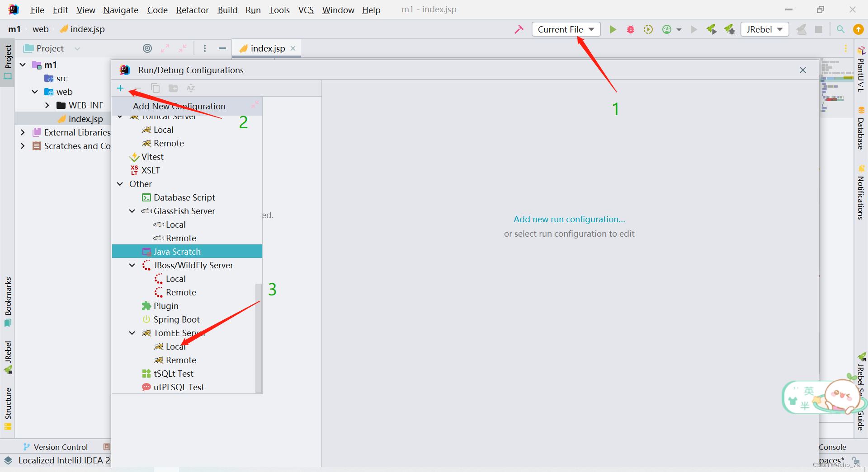Image resolution: width=868 pixels, height=472 pixels.
Task: Toggle the Project tool window button
Action: (x=8, y=62)
